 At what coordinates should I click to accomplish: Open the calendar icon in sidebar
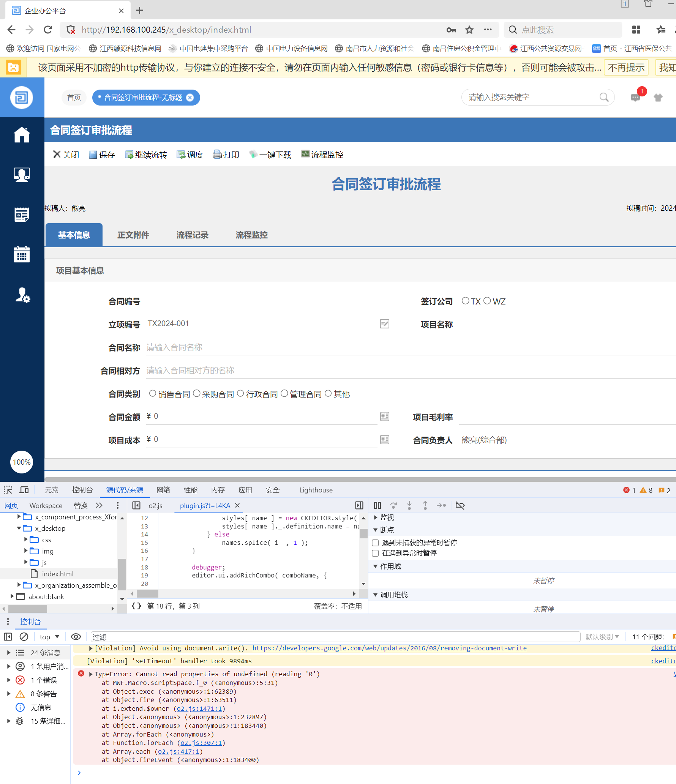pyautogui.click(x=22, y=254)
